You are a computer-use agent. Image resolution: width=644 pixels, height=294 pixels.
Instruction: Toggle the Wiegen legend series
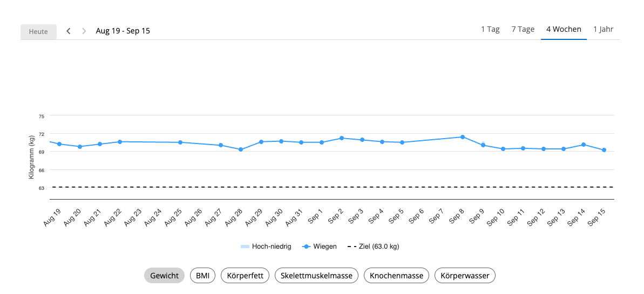320,247
